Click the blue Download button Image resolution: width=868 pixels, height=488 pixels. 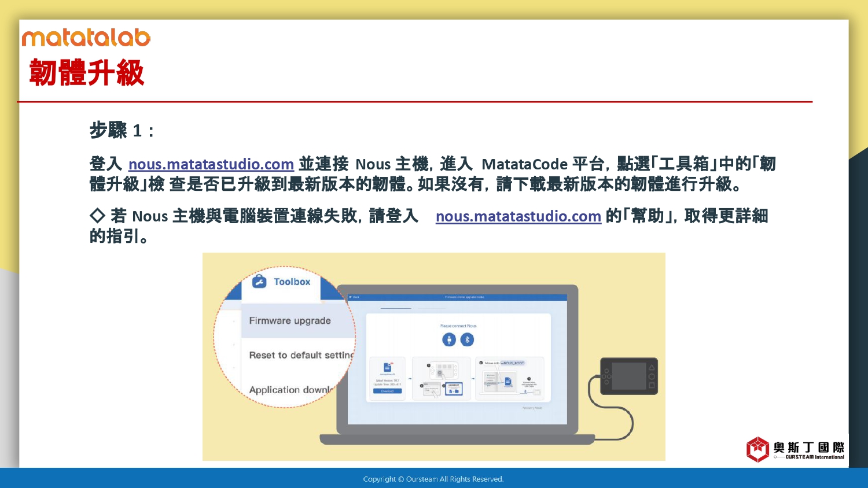click(387, 391)
